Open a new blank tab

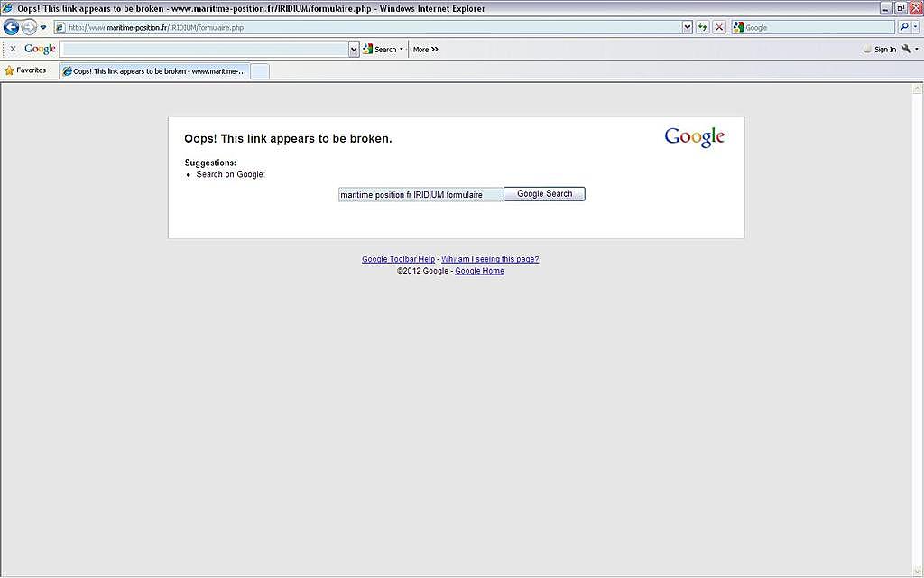(x=260, y=71)
